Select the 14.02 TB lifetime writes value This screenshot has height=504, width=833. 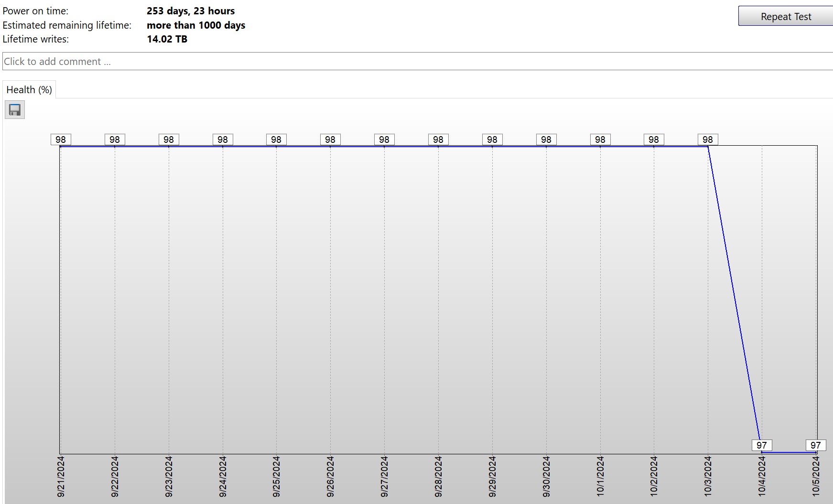[x=167, y=39]
